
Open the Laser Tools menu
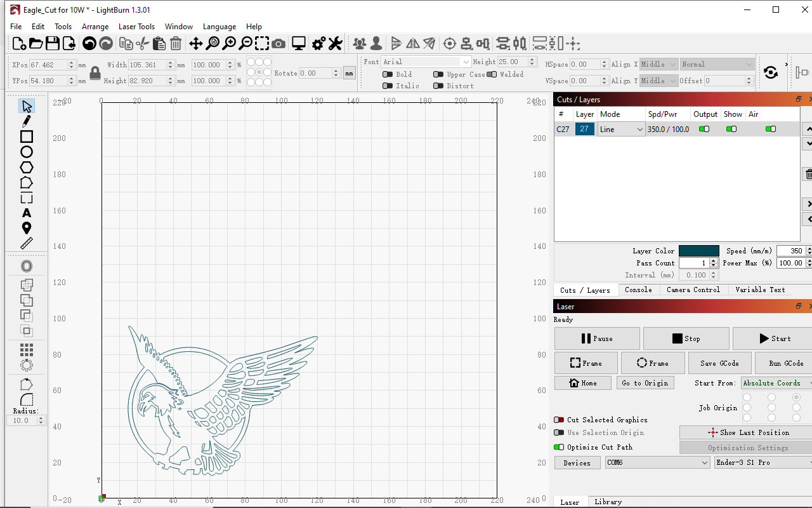coord(136,27)
